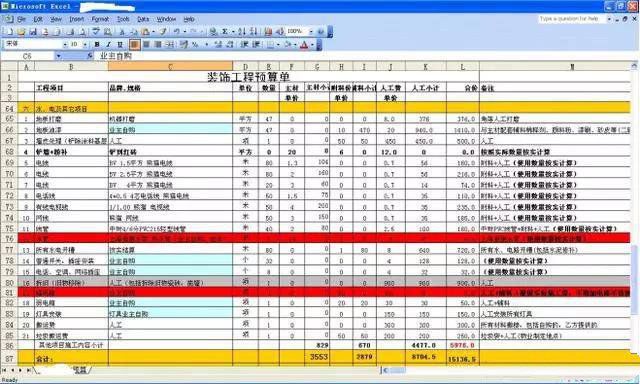Select column C header
Viewport: 640px width, 384px height.
pos(170,67)
